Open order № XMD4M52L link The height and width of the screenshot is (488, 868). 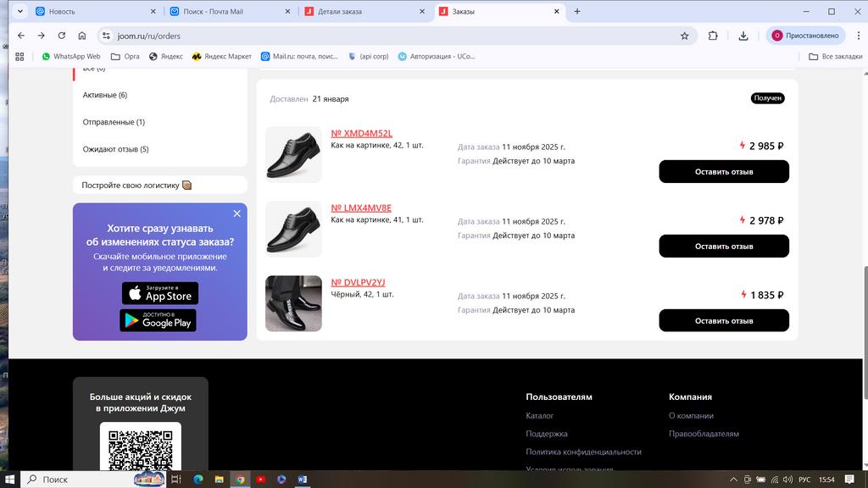(361, 133)
